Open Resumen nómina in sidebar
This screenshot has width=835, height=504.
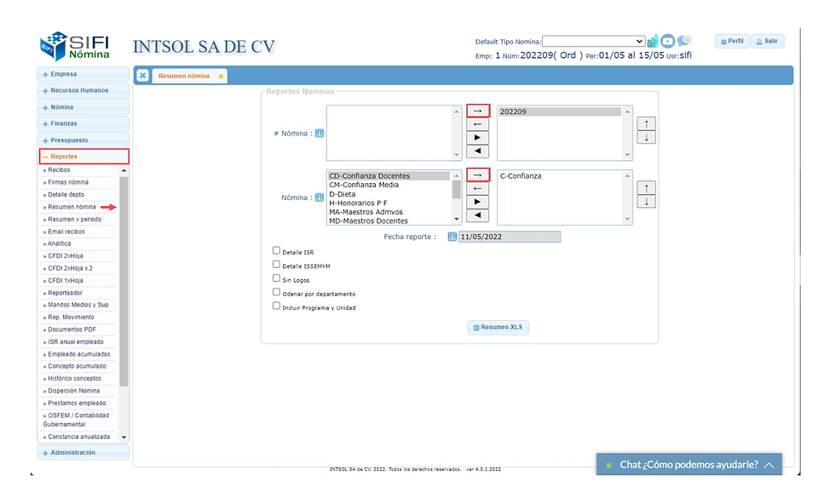click(x=72, y=207)
